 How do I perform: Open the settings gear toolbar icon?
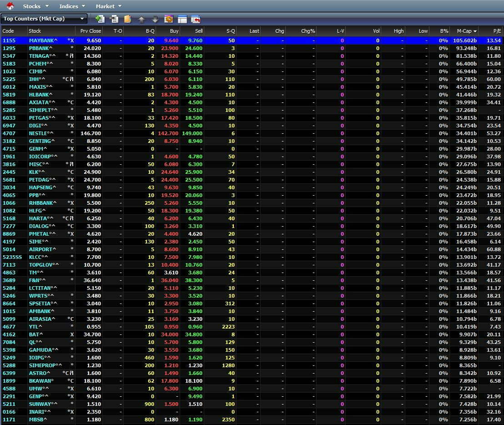click(x=168, y=19)
